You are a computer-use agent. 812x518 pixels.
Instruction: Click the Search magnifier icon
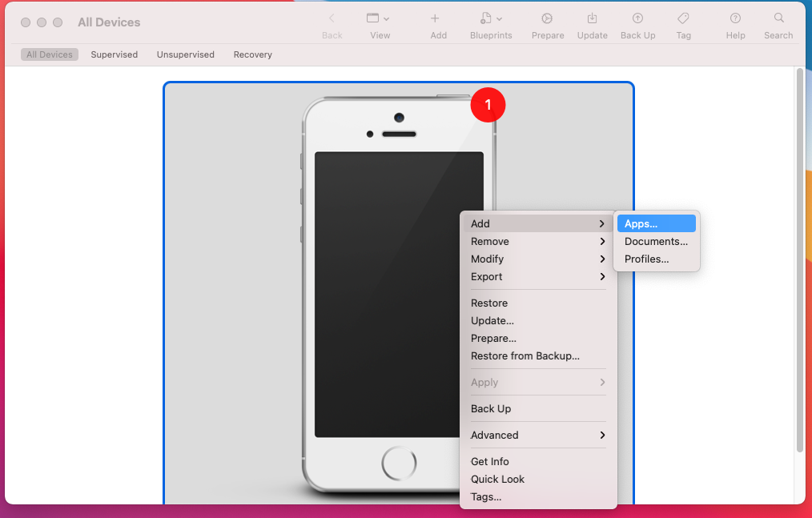(x=778, y=18)
